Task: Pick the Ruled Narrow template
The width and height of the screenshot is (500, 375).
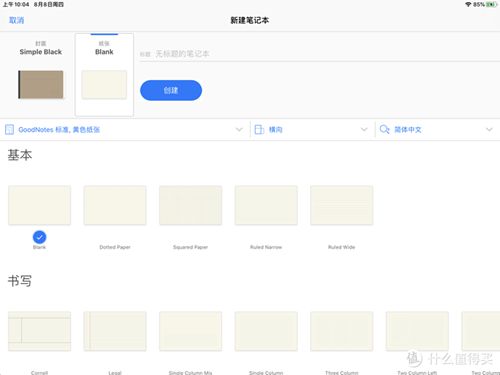Action: (266, 205)
